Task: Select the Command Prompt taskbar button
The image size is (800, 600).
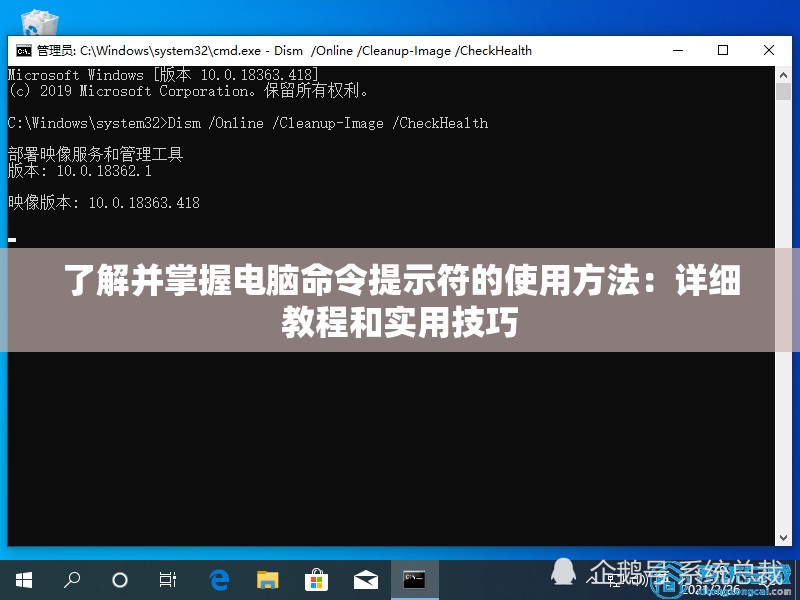Action: pos(414,580)
